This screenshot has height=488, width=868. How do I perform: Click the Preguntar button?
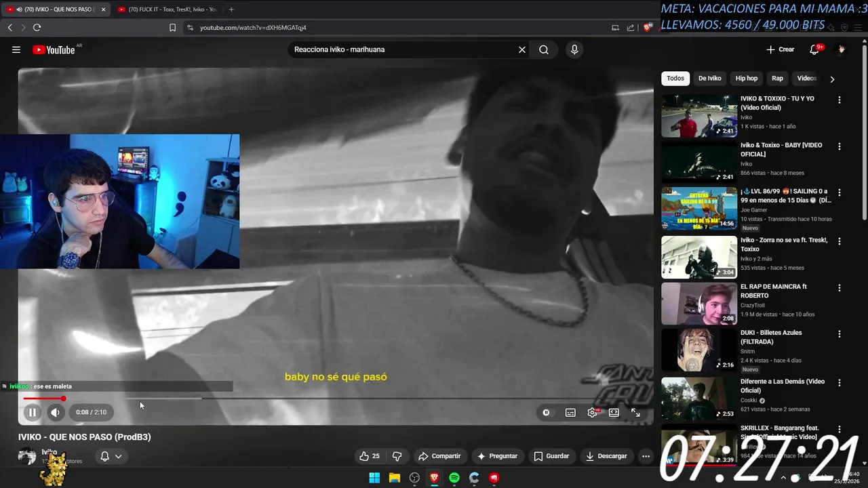[x=498, y=456]
